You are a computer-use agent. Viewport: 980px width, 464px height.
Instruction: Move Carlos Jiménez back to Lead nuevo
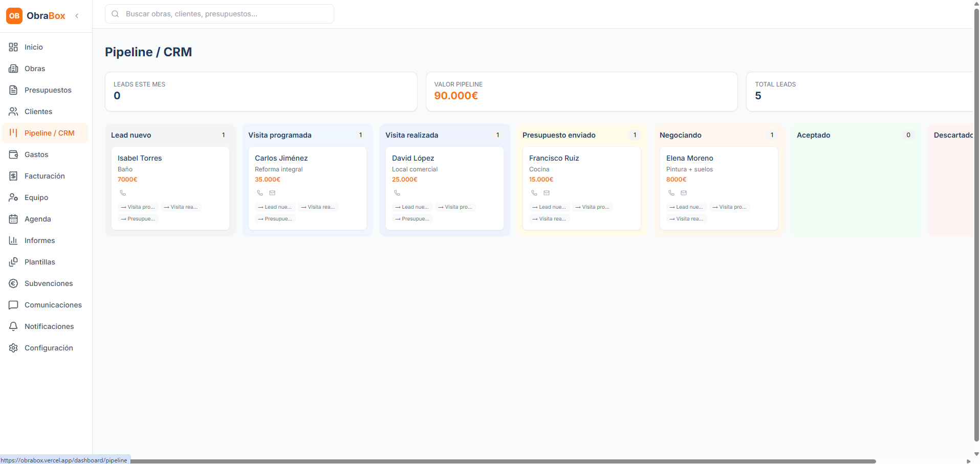coord(275,207)
